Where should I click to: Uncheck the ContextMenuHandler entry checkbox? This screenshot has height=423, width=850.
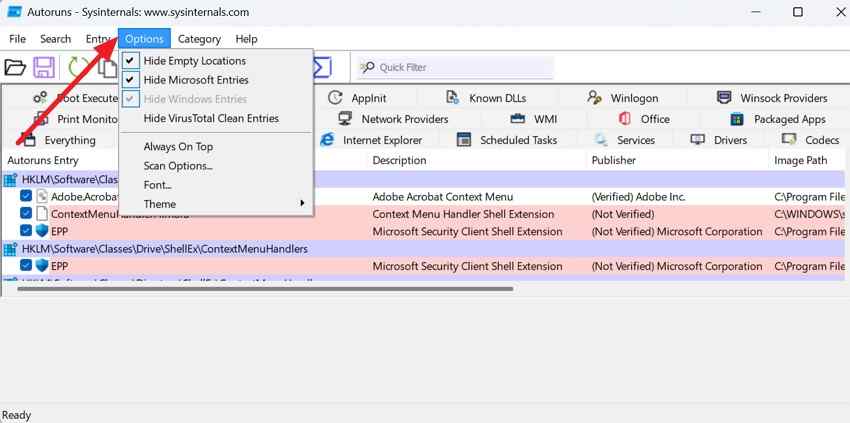26,214
